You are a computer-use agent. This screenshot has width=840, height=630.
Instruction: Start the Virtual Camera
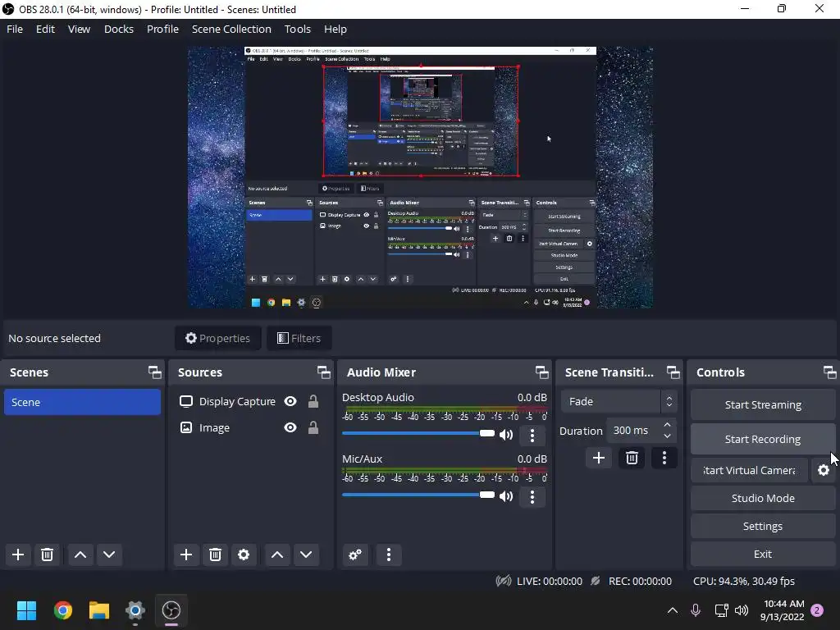click(750, 470)
